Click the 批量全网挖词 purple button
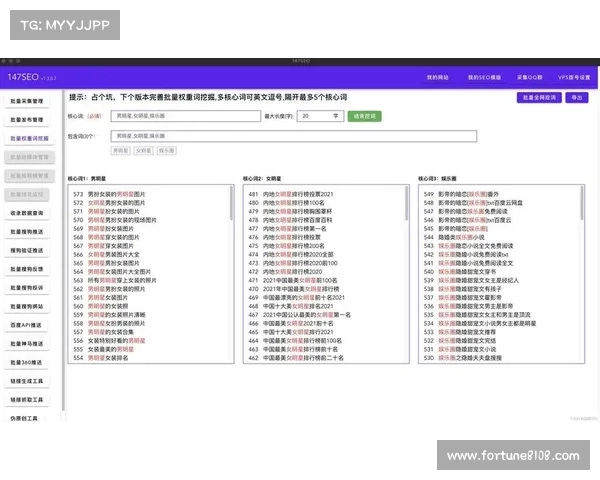600x480 pixels. coord(539,98)
